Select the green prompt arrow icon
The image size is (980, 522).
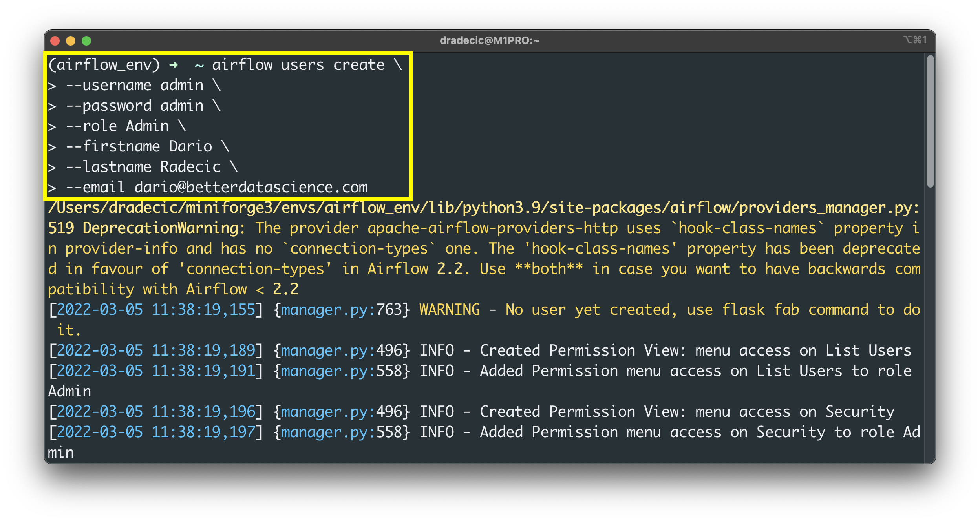(173, 64)
